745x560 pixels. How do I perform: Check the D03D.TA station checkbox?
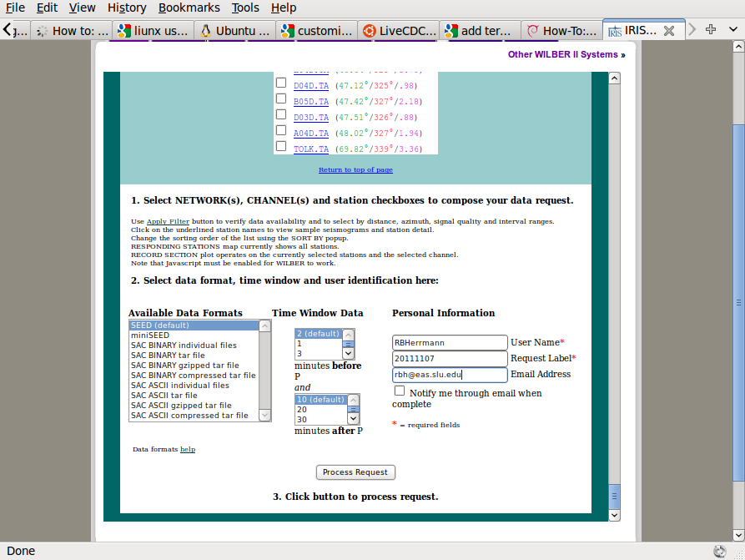click(x=281, y=114)
